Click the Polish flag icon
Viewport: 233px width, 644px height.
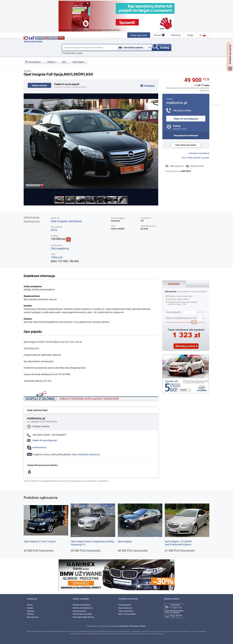(204, 35)
